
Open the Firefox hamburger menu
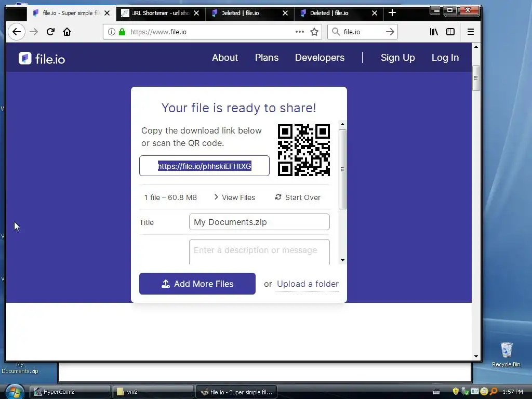(x=471, y=32)
